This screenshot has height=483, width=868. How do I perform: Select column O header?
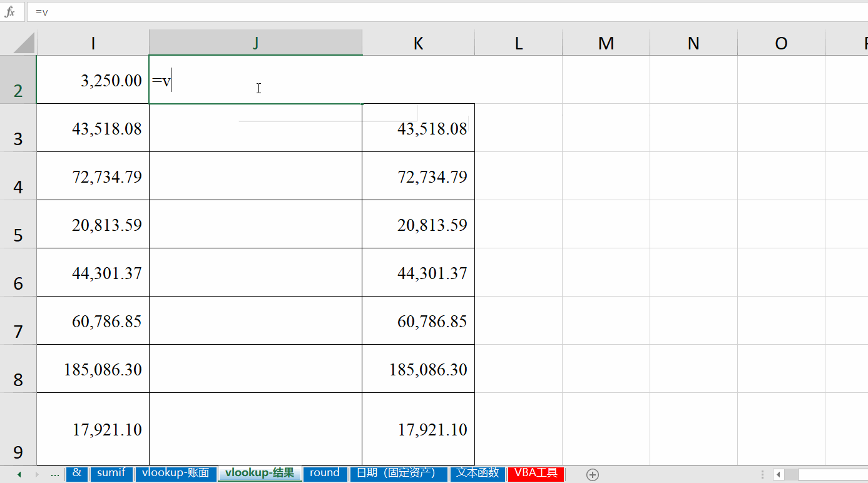pos(781,43)
